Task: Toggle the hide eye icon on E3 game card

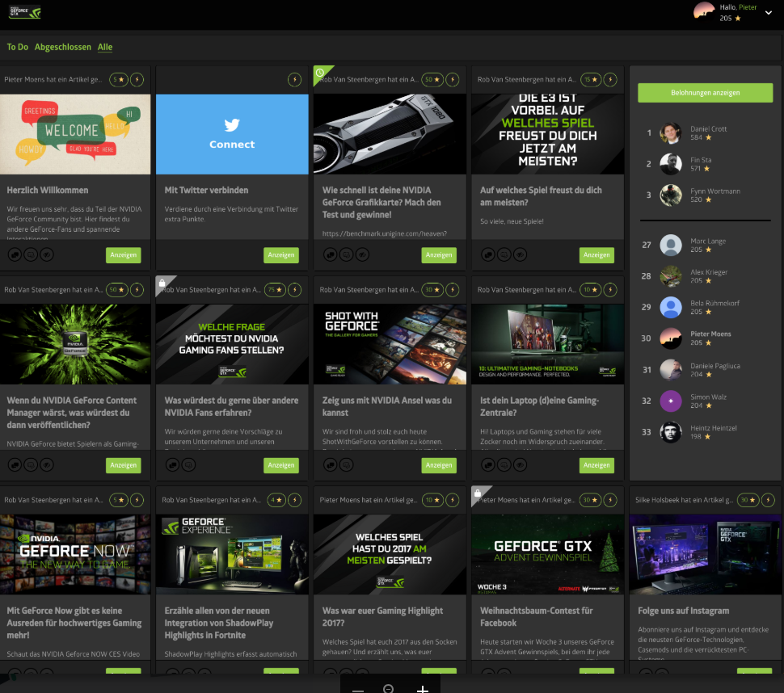Action: [x=521, y=254]
